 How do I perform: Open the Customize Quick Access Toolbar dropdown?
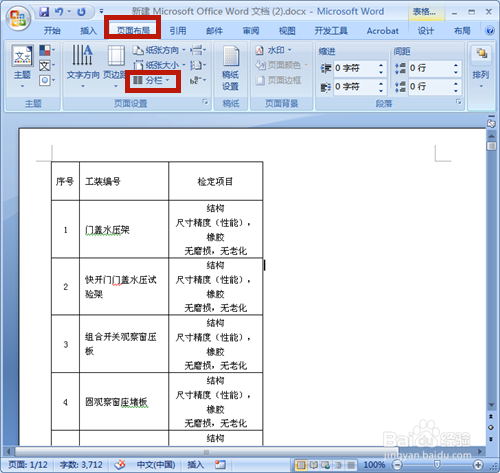[102, 12]
